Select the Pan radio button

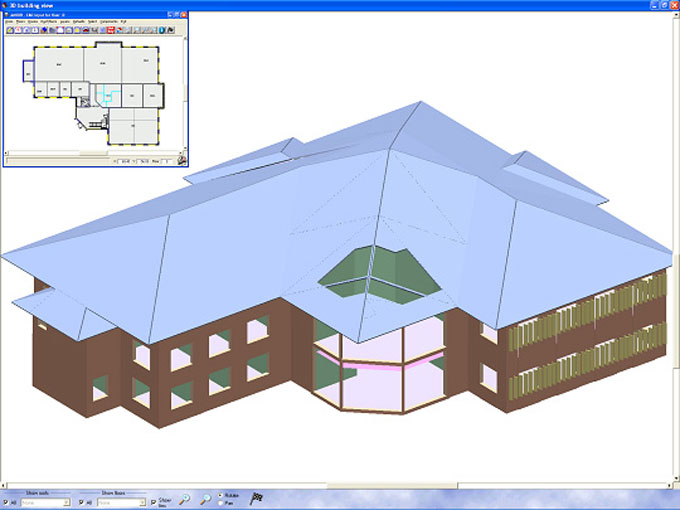[x=221, y=503]
